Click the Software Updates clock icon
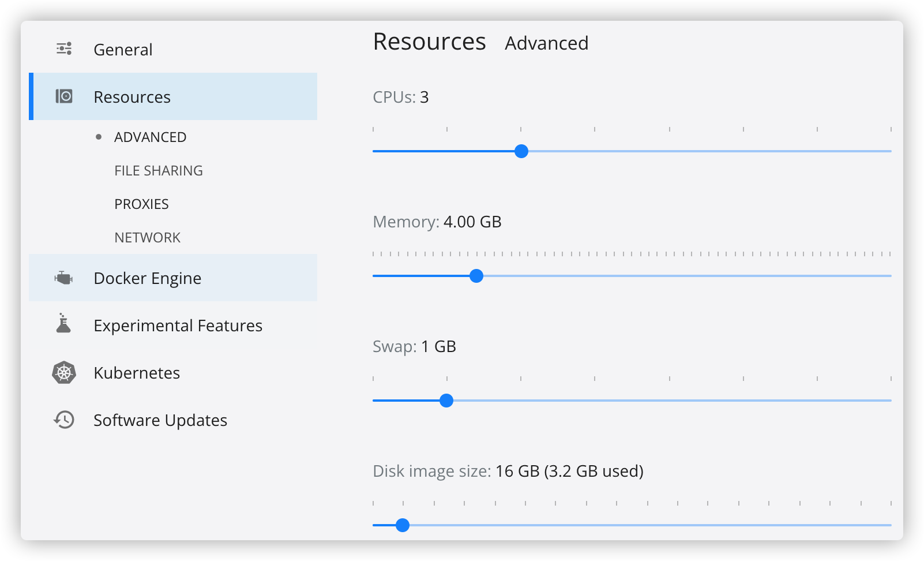 [x=64, y=420]
